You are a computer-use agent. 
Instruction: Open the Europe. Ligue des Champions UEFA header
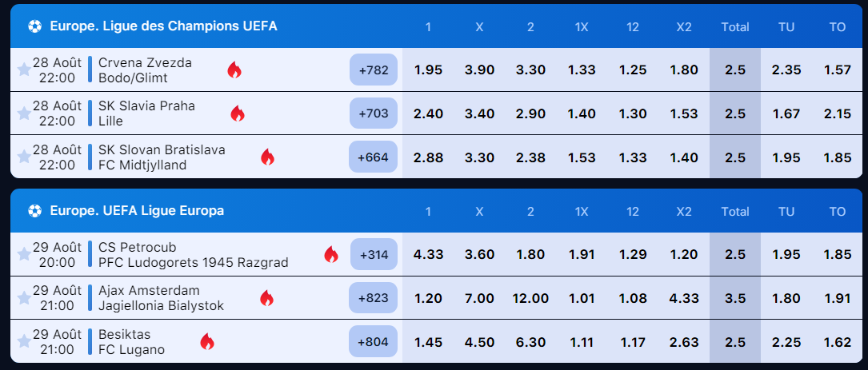click(x=163, y=26)
